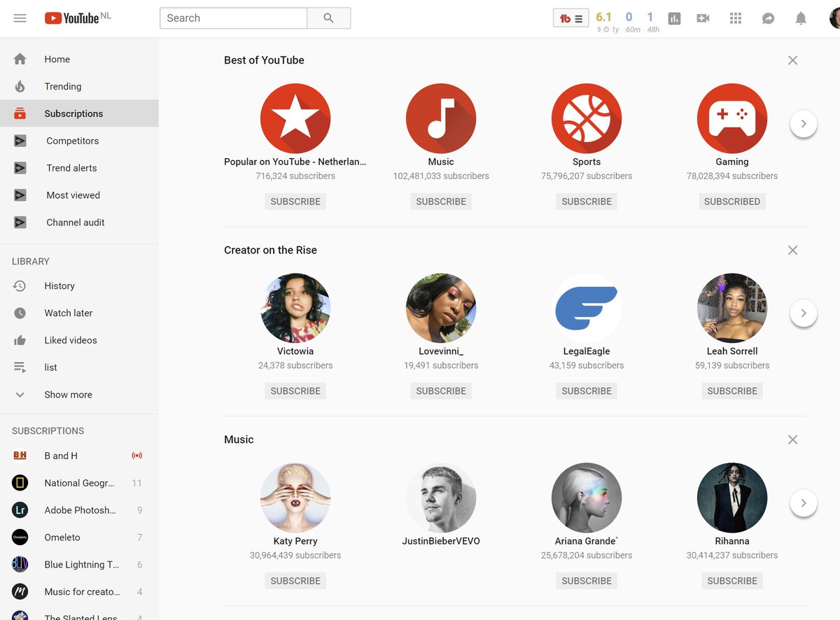840x620 pixels.
Task: Subscribe to Katy Perry
Action: coord(295,581)
